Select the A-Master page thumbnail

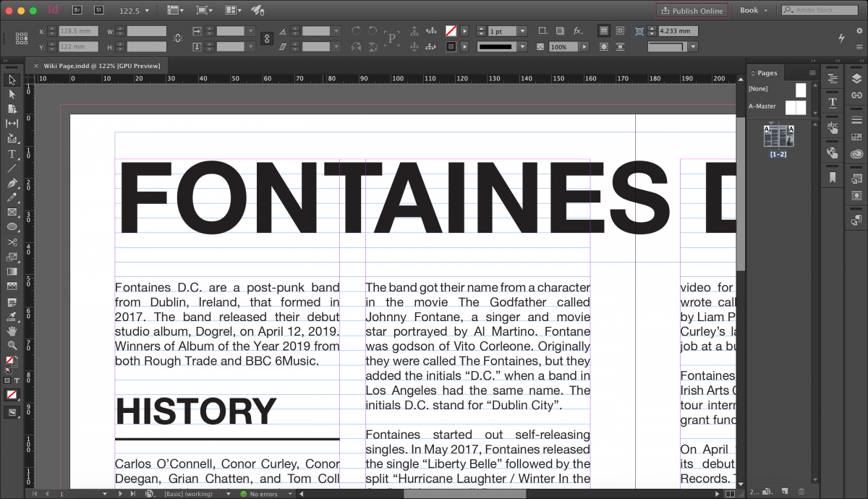pyautogui.click(x=796, y=107)
